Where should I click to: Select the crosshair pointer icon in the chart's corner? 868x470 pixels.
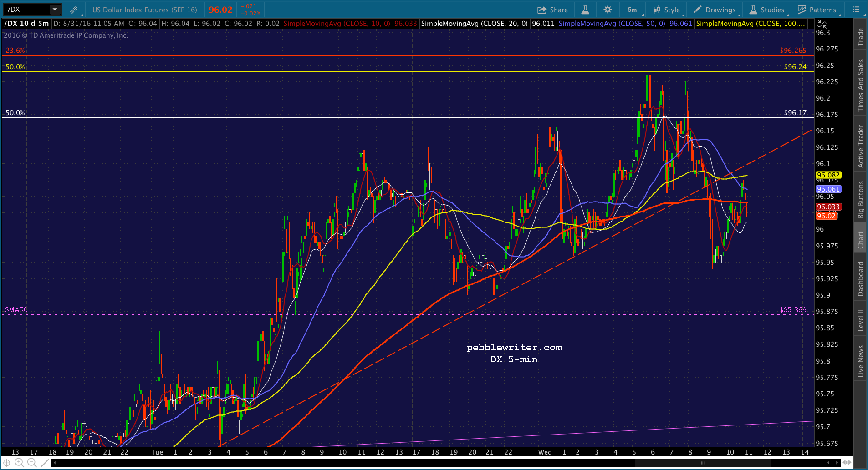7,463
